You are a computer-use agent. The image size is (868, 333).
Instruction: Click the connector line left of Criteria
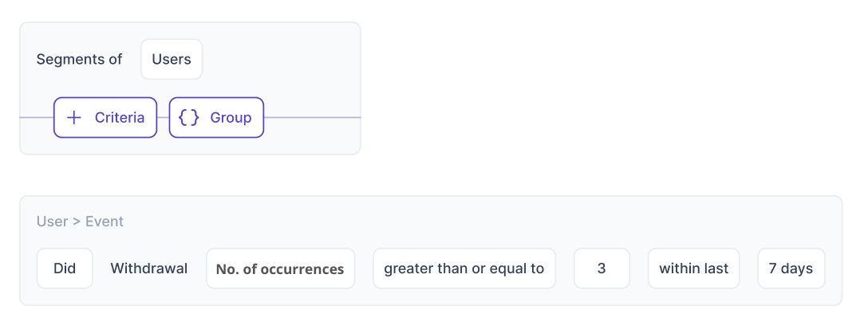pos(36,118)
